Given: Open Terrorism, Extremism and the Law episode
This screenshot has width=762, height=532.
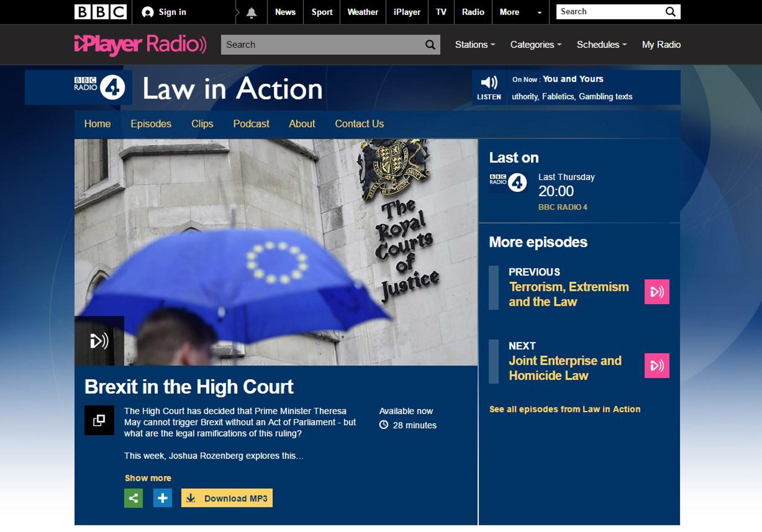Looking at the screenshot, I should [569, 294].
